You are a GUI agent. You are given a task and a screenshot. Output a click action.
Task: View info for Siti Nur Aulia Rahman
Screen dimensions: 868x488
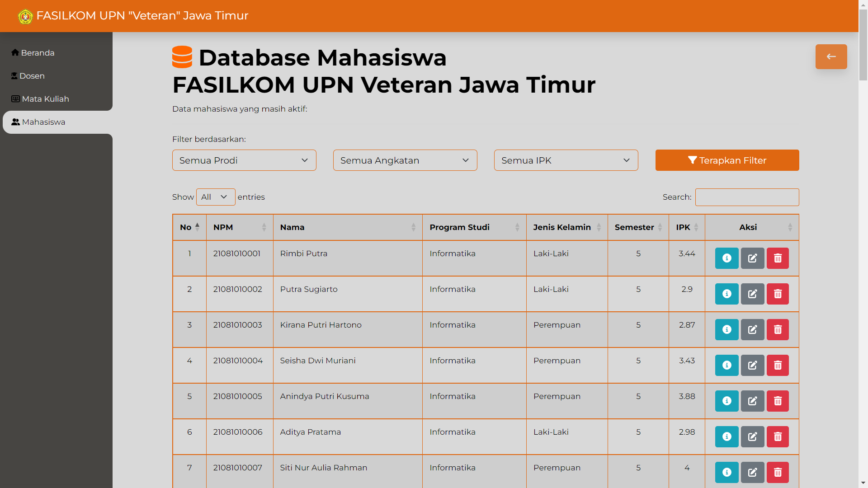(726, 472)
